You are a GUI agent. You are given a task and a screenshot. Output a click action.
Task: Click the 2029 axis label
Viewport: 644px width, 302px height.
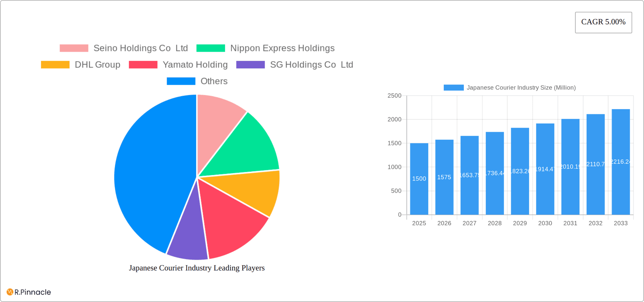tap(520, 223)
